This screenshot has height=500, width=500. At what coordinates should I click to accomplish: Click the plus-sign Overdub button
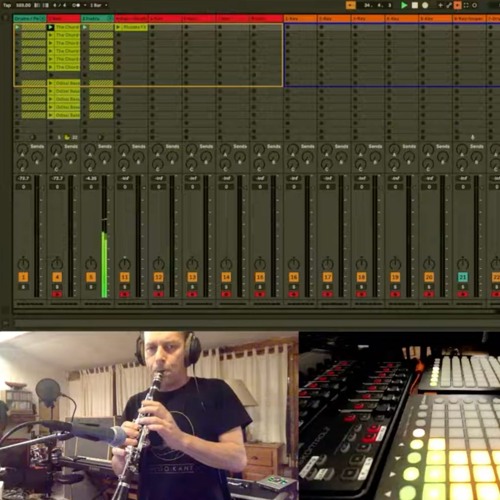[440, 5]
